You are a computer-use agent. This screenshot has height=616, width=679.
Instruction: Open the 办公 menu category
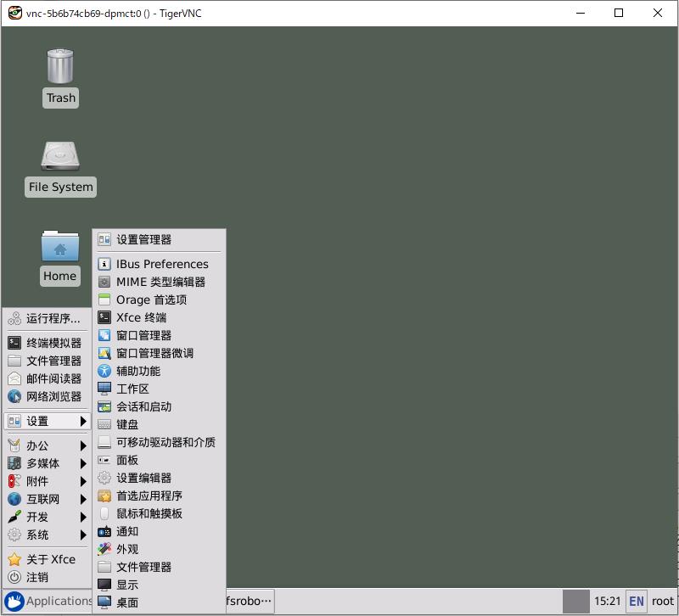[48, 445]
